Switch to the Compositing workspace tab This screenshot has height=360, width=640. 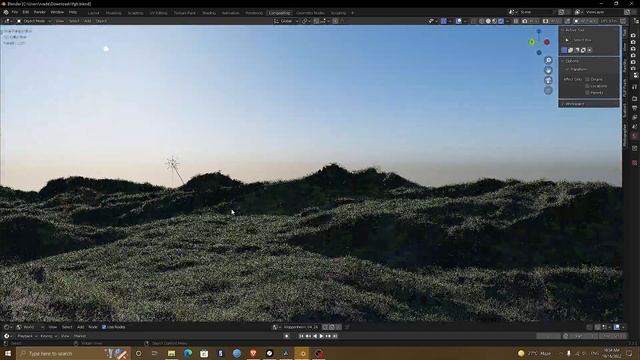click(x=280, y=13)
